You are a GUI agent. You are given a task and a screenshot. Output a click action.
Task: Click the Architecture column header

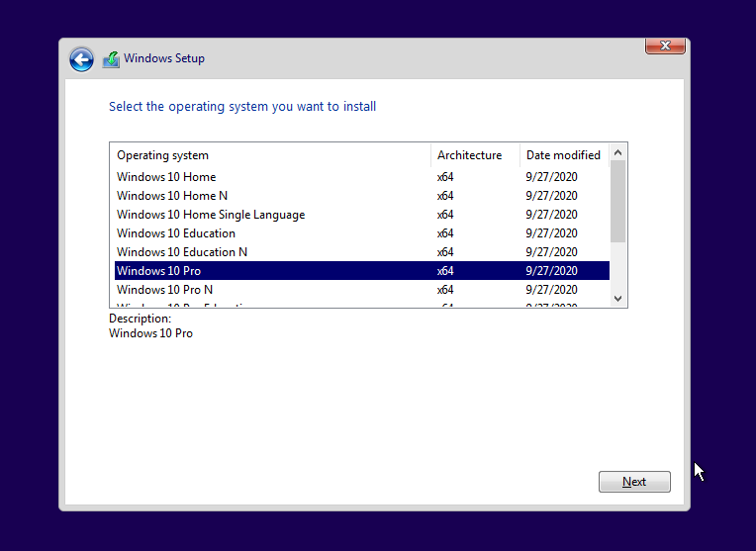475,155
